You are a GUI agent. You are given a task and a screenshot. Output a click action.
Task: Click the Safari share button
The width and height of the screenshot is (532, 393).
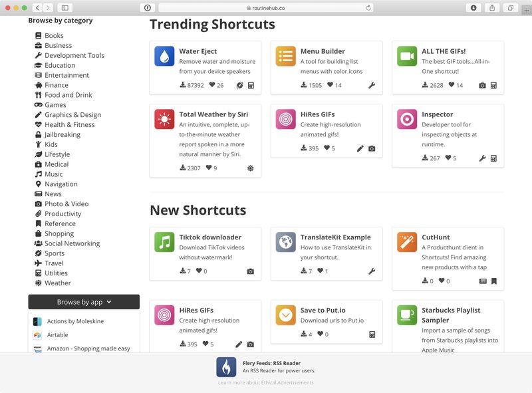(x=491, y=8)
